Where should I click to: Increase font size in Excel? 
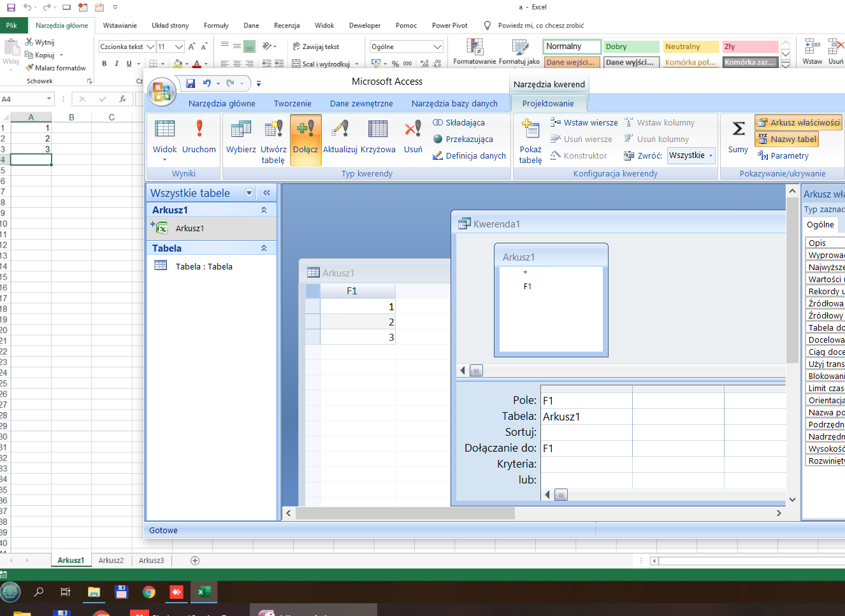point(192,47)
